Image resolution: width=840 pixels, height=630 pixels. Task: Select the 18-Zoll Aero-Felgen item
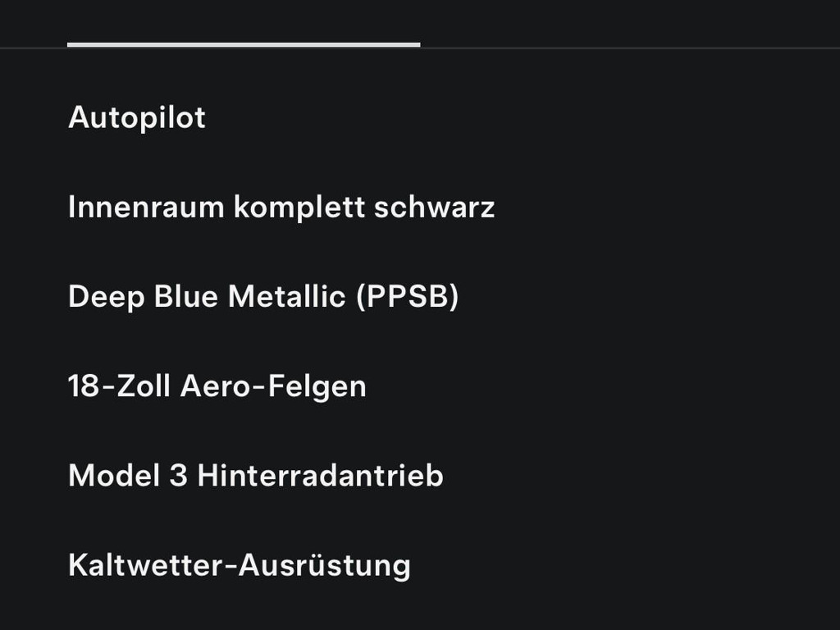pyautogui.click(x=217, y=386)
